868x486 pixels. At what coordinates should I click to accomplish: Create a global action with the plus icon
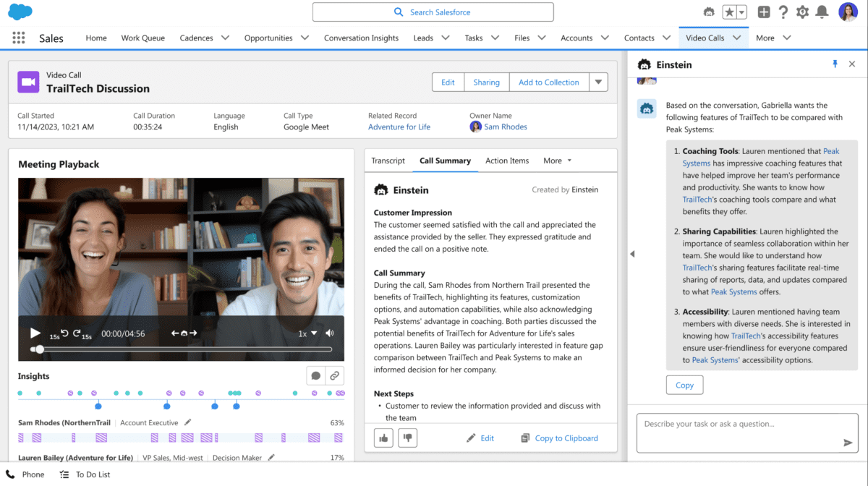pos(763,12)
